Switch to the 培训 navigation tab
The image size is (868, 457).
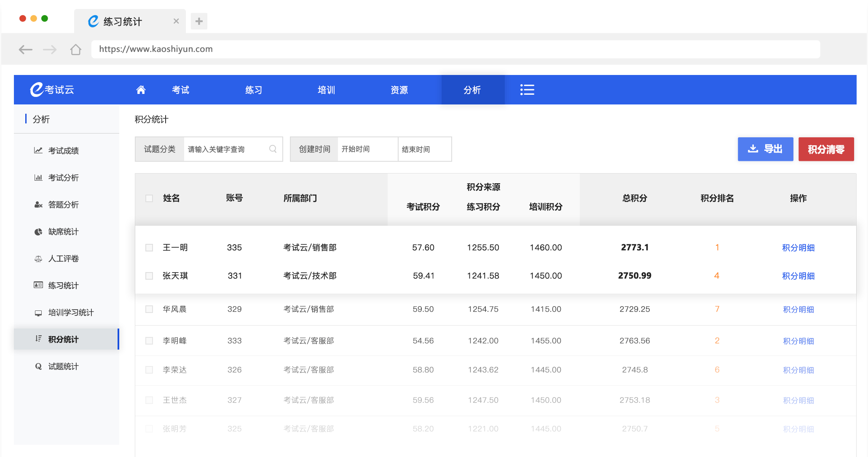tap(326, 90)
